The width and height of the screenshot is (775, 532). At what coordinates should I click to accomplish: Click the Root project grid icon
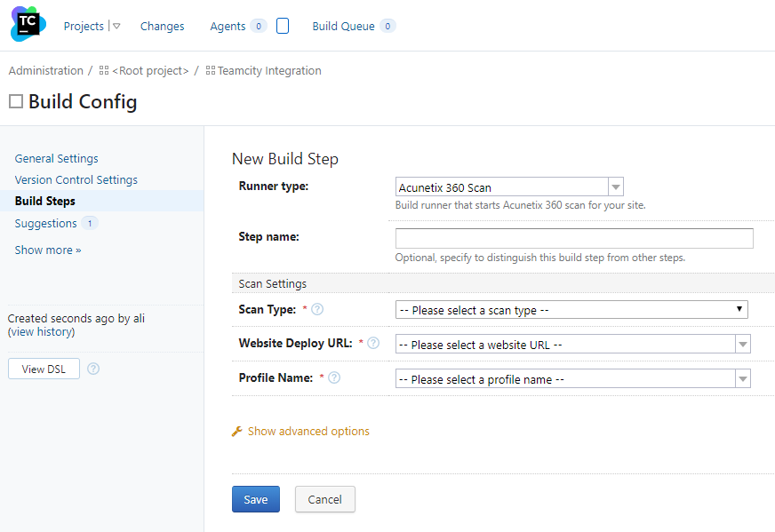pyautogui.click(x=104, y=71)
